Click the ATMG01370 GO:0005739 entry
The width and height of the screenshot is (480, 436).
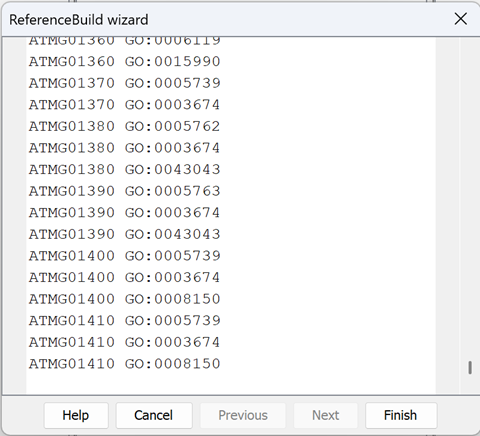(x=124, y=83)
